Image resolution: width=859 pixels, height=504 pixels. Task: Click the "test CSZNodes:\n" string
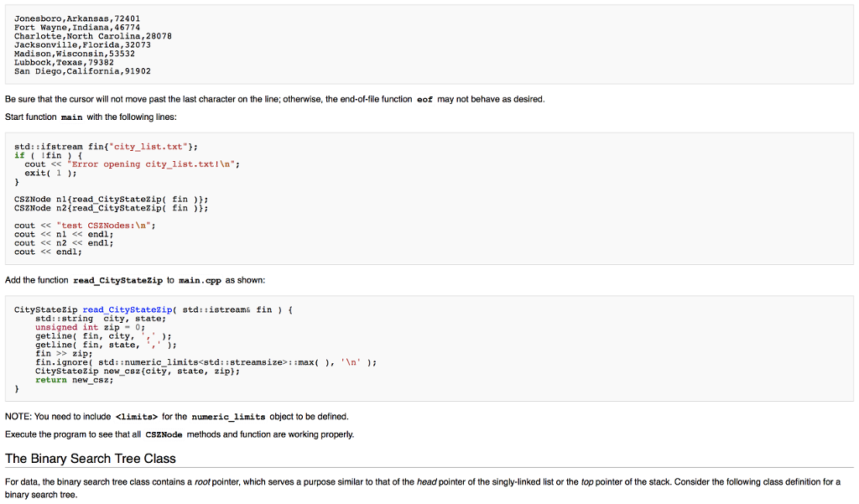(103, 226)
